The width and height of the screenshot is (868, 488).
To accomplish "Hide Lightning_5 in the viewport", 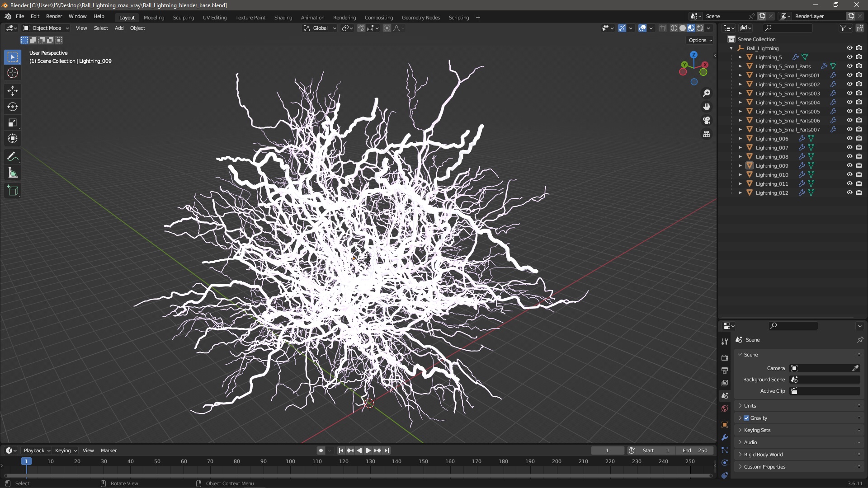I will click(849, 57).
